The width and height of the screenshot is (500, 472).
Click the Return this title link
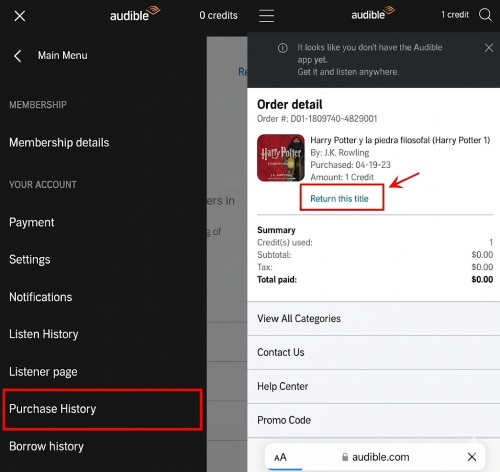click(339, 199)
